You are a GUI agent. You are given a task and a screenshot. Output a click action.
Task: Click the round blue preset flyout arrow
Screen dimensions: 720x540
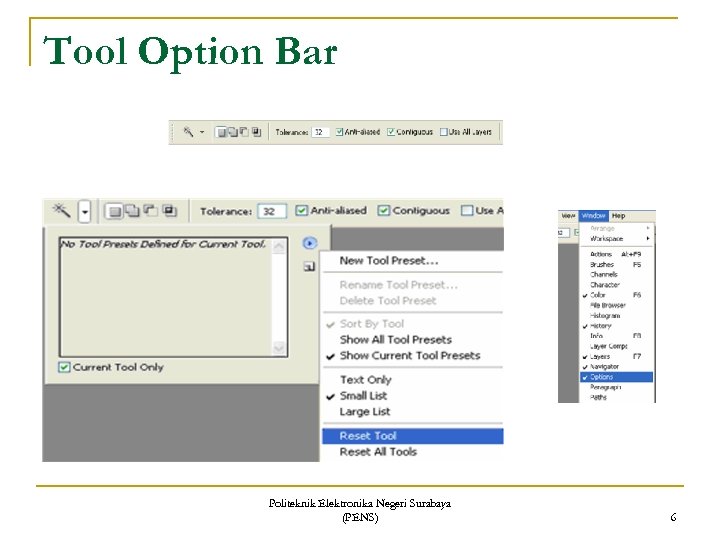pos(310,243)
